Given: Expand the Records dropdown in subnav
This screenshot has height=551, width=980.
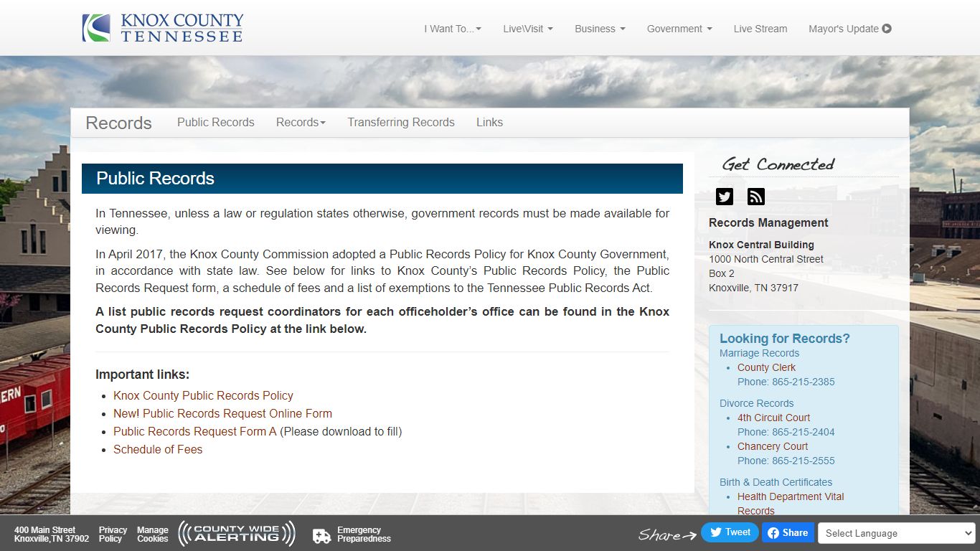Looking at the screenshot, I should (301, 122).
